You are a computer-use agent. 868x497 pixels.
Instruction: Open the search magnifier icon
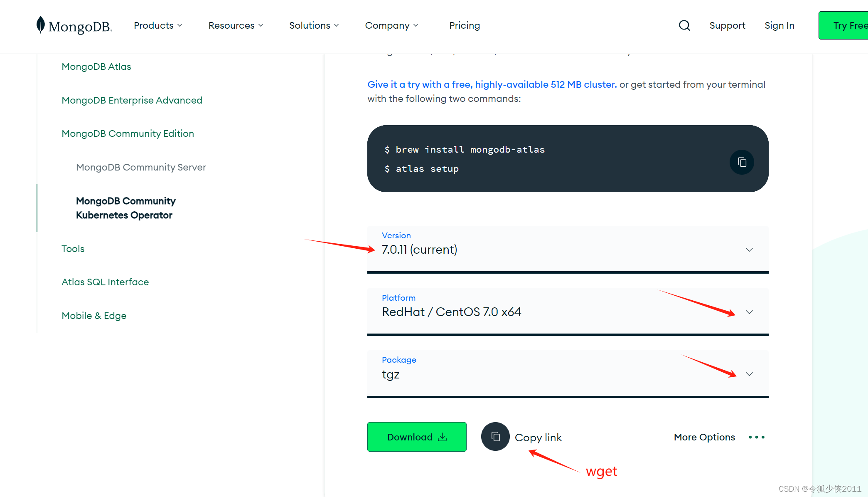(684, 25)
